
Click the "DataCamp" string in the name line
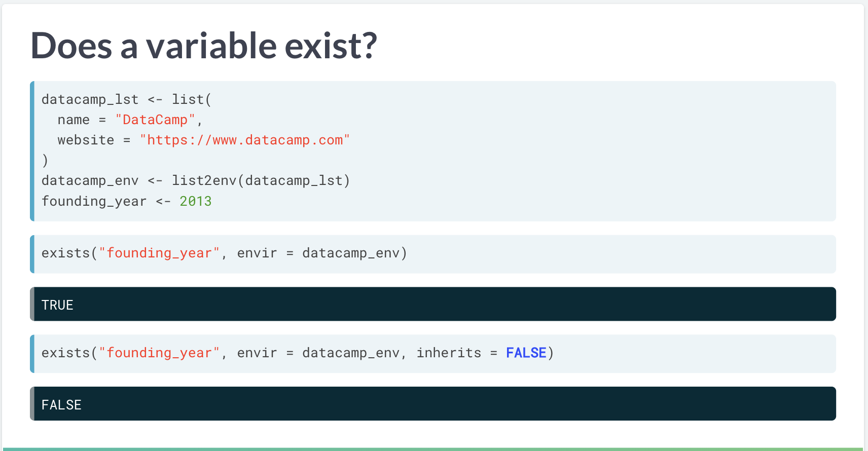pos(155,120)
